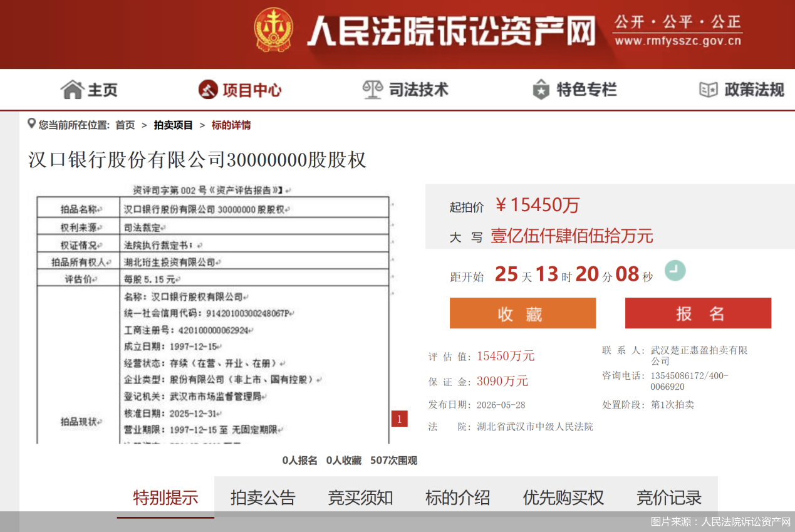Viewport: 795px width, 532px height.
Task: Click the court emblem logo in header
Action: [x=273, y=29]
